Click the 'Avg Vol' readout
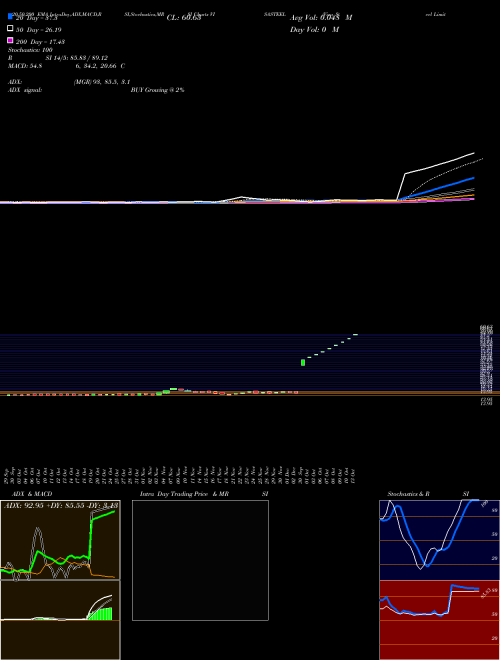 tap(321, 18)
